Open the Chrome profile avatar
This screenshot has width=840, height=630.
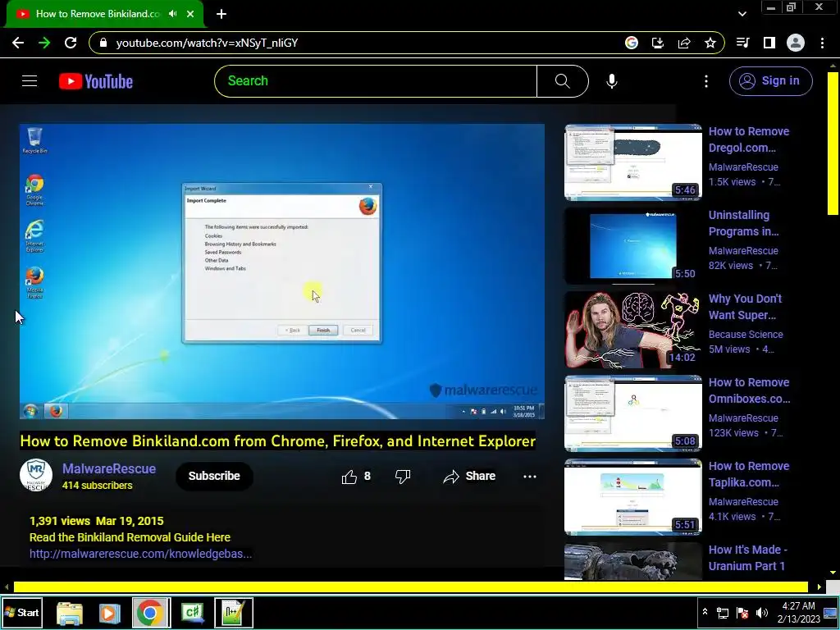point(796,43)
